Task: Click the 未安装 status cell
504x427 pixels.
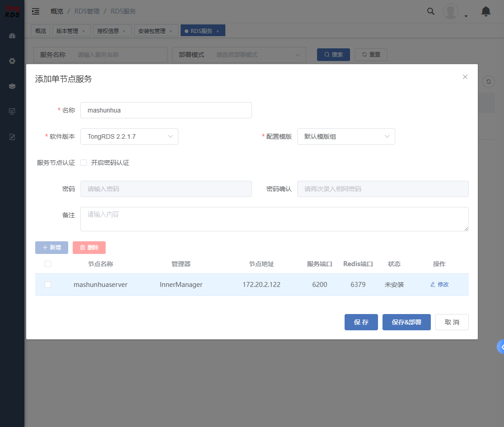Action: pos(394,285)
